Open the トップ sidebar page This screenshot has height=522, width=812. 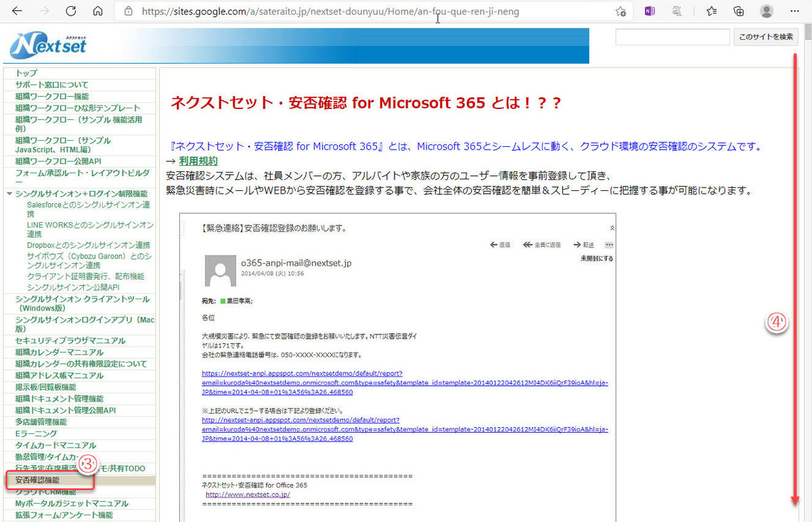point(26,73)
